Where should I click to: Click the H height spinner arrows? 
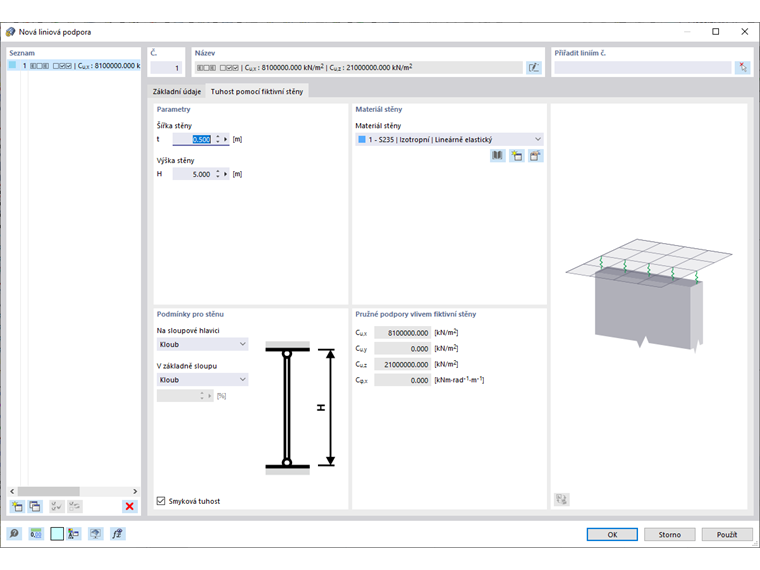tap(218, 174)
